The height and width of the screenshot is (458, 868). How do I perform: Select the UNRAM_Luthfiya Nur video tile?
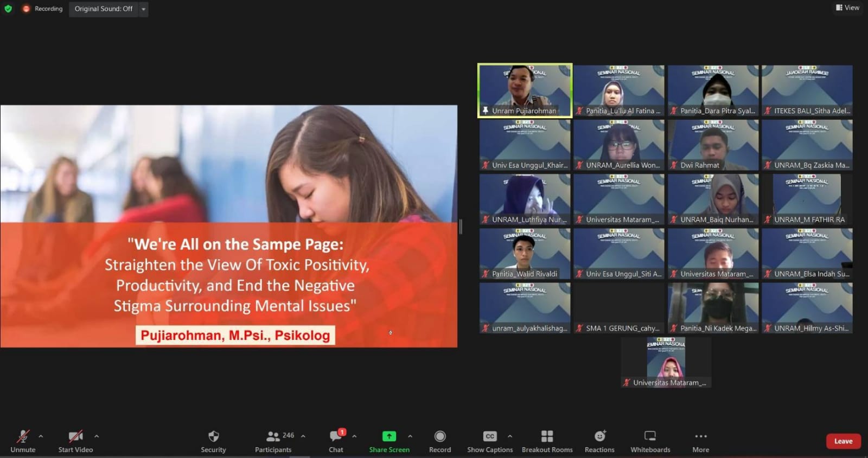[x=525, y=199]
